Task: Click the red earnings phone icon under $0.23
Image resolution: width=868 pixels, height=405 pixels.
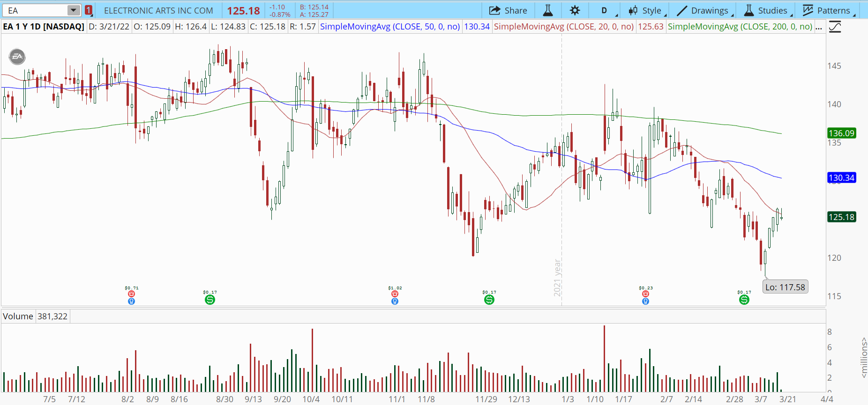Action: click(x=645, y=294)
